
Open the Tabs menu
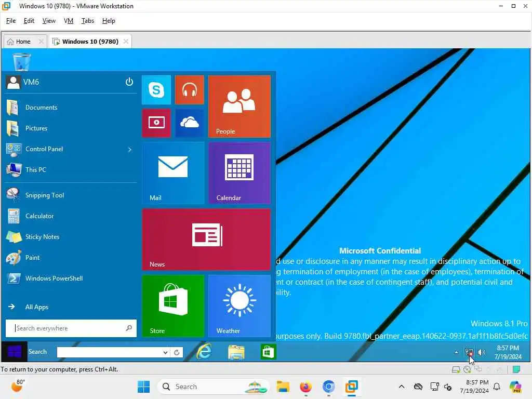coord(87,21)
